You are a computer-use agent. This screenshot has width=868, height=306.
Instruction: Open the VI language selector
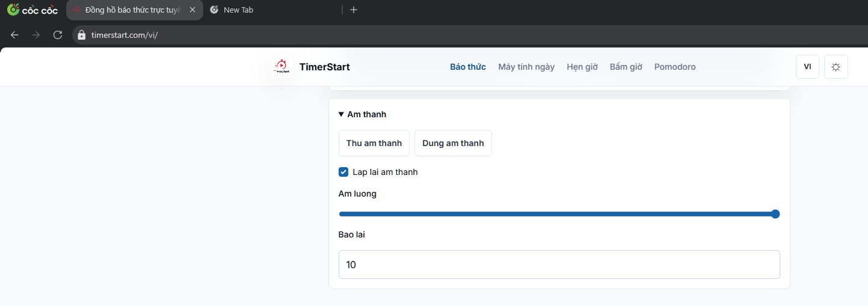point(807,67)
